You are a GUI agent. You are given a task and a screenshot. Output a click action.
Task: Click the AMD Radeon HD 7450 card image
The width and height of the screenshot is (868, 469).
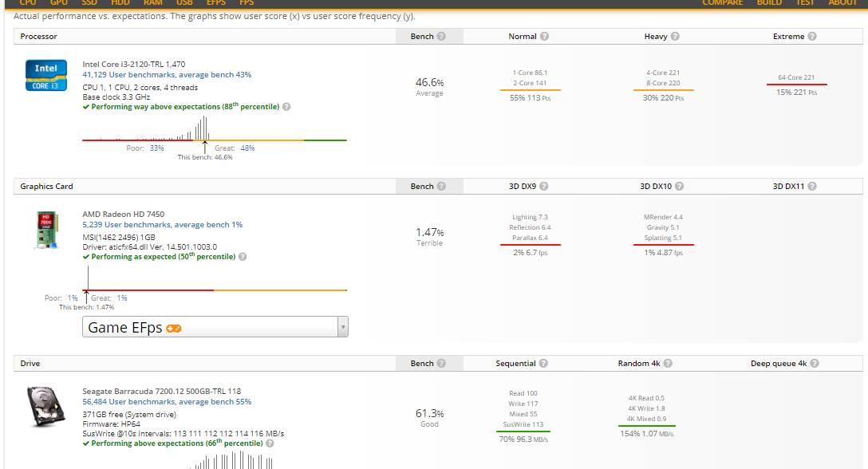coord(46,230)
